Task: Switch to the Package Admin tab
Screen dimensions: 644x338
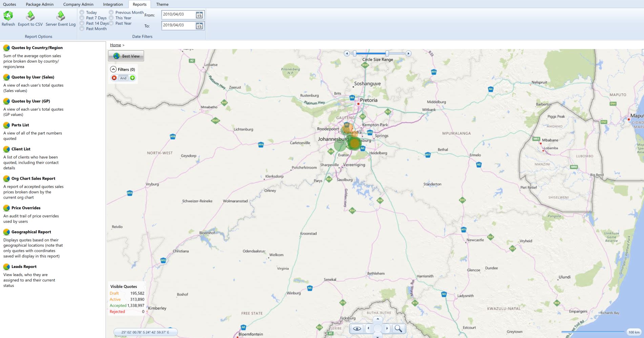Action: [x=40, y=4]
